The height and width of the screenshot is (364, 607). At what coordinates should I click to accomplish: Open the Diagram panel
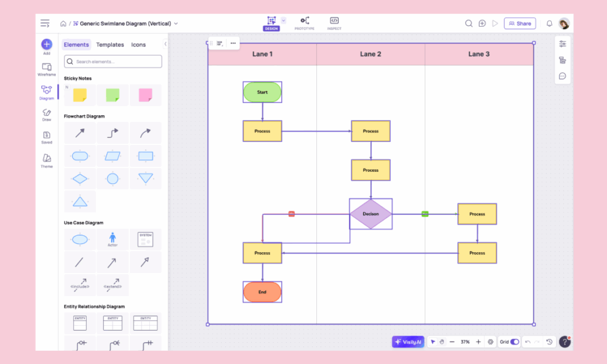tap(47, 92)
